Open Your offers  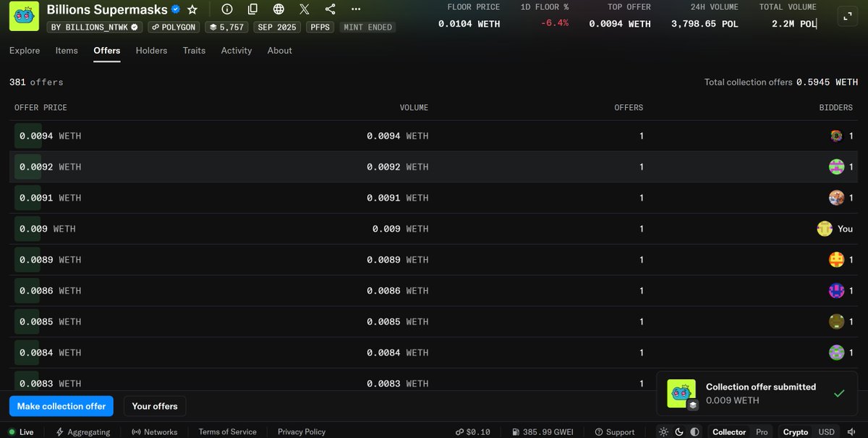click(x=155, y=406)
